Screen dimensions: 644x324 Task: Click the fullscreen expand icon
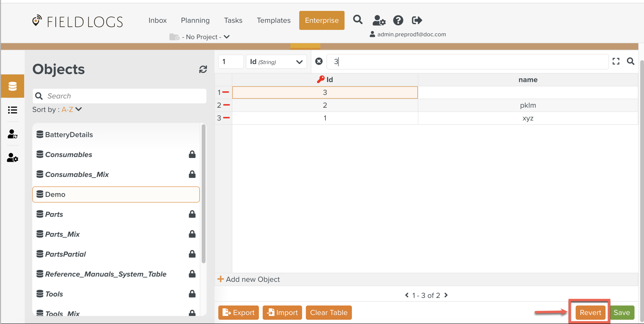[x=616, y=61]
